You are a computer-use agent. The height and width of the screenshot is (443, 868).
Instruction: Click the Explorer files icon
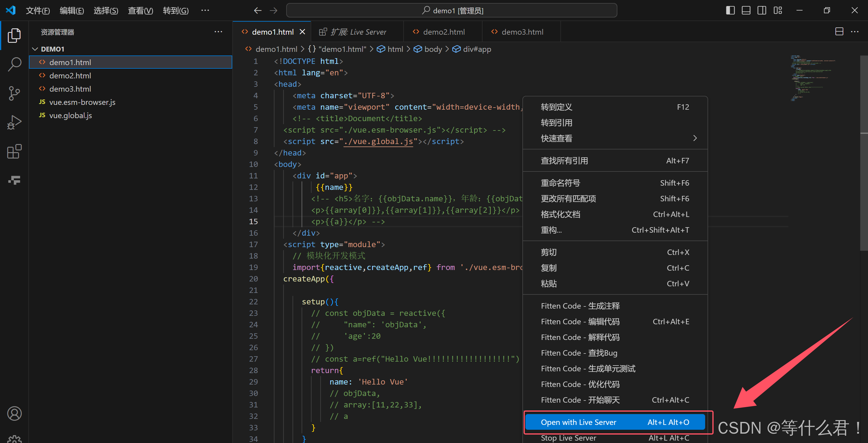[14, 35]
